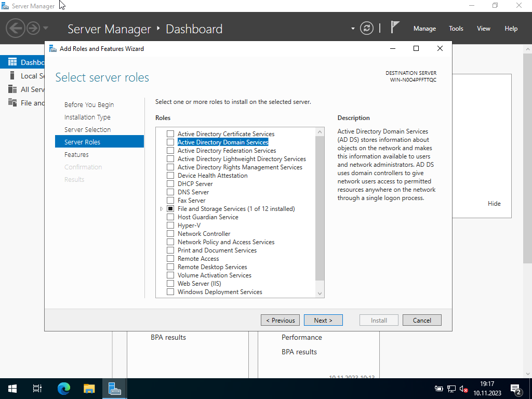The image size is (532, 399).
Task: Go to Installation Type step
Action: 87,117
